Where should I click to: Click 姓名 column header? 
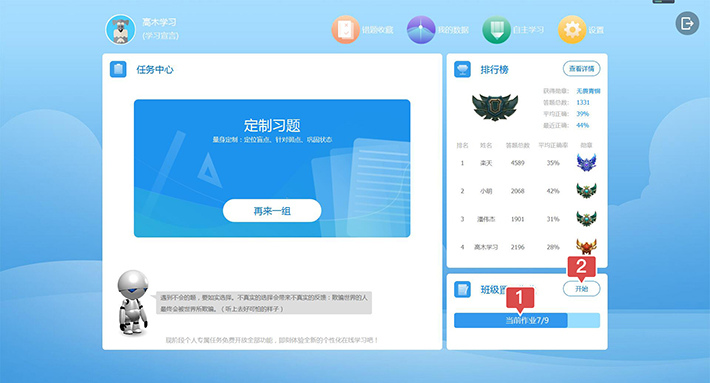point(486,145)
